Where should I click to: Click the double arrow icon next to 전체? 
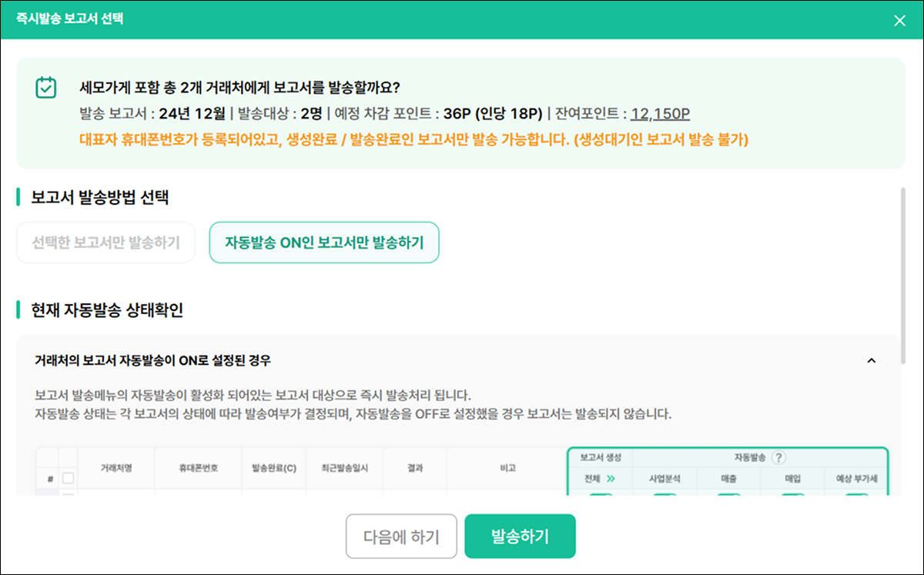click(x=612, y=478)
